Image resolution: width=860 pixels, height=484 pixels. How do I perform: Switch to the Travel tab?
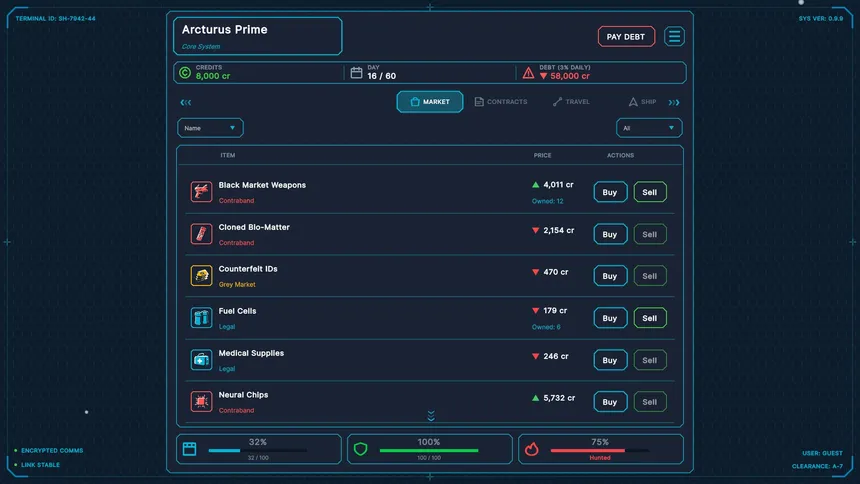[572, 102]
